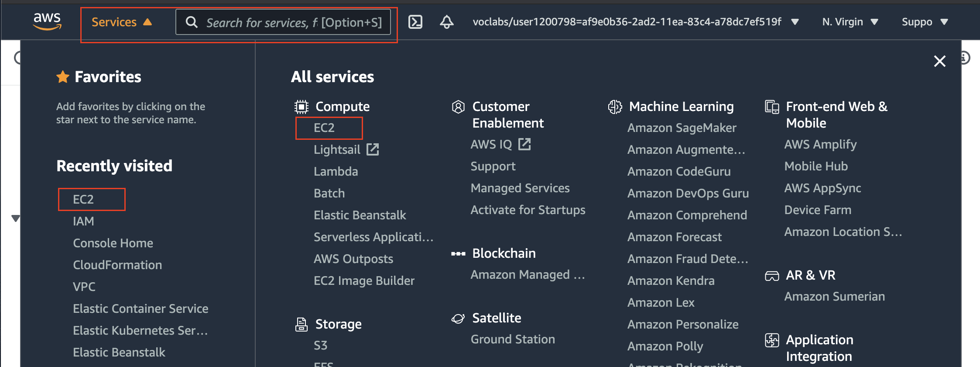This screenshot has width=980, height=367.
Task: Open the notifications bell
Action: [446, 21]
